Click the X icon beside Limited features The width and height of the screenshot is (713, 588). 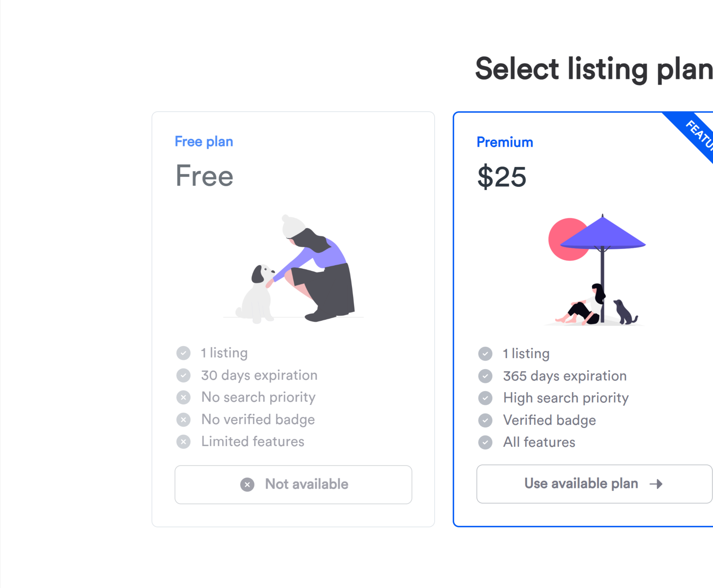pyautogui.click(x=183, y=442)
